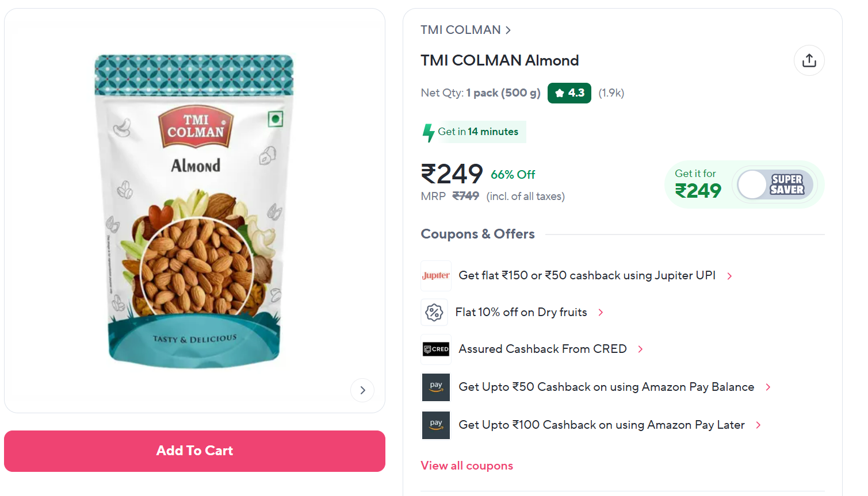
Task: Open the Amazon Pay Balance offer chevron
Action: [x=768, y=387]
